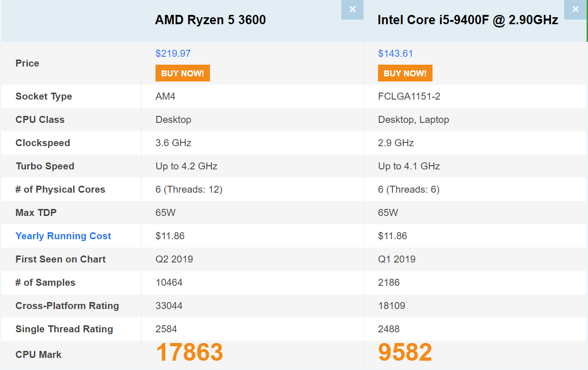Remove AMD Ryzen 5 3600 with its X icon
The width and height of the screenshot is (588, 370).
pos(352,9)
